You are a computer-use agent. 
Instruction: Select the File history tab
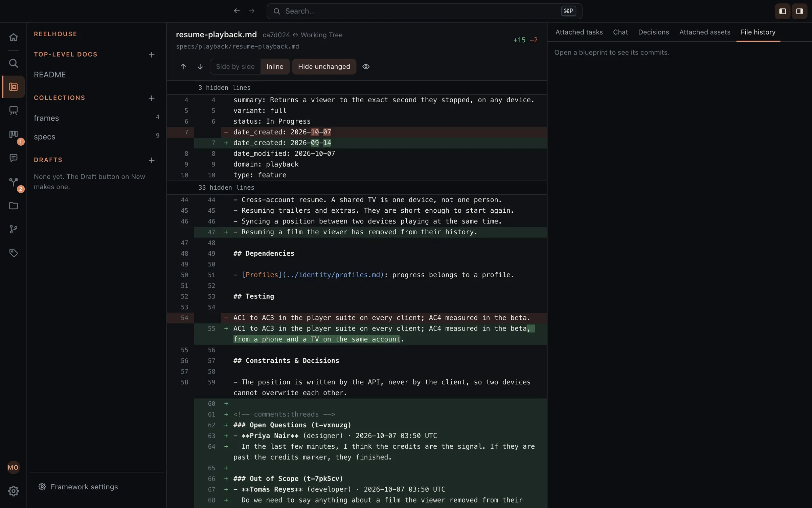pos(758,32)
